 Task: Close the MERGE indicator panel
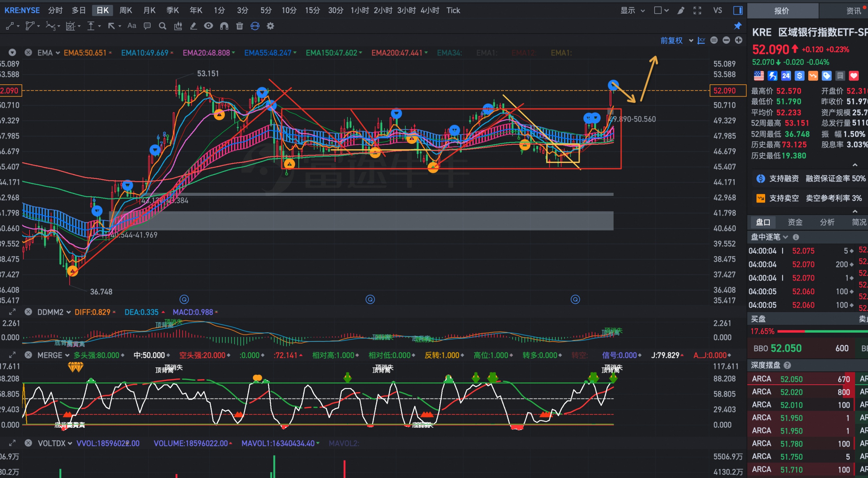[28, 355]
